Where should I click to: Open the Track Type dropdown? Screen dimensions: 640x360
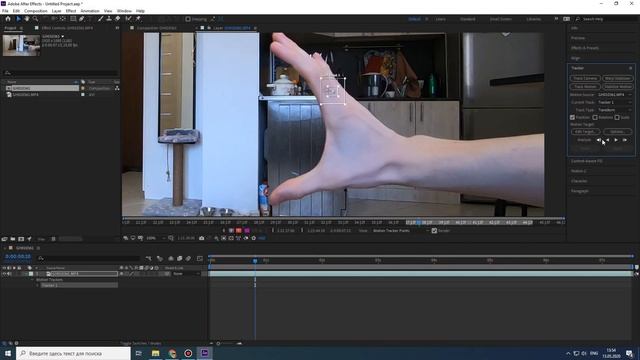[x=615, y=110]
